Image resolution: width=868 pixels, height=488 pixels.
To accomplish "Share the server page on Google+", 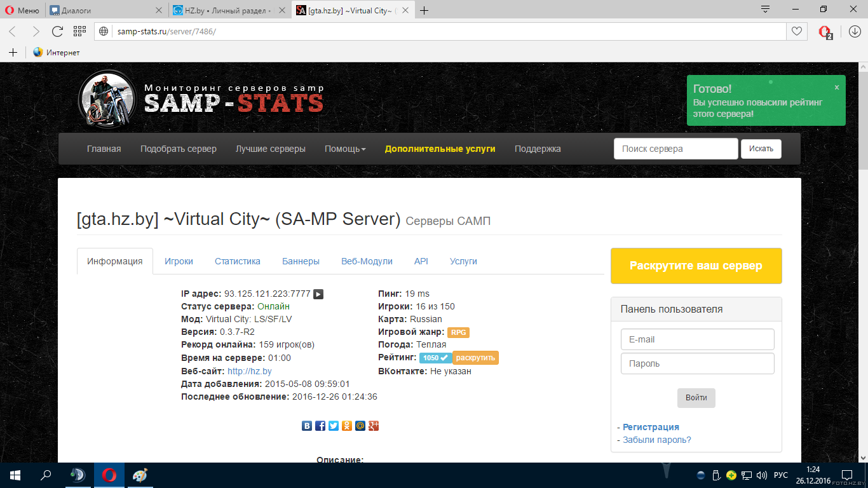I will pos(374,426).
